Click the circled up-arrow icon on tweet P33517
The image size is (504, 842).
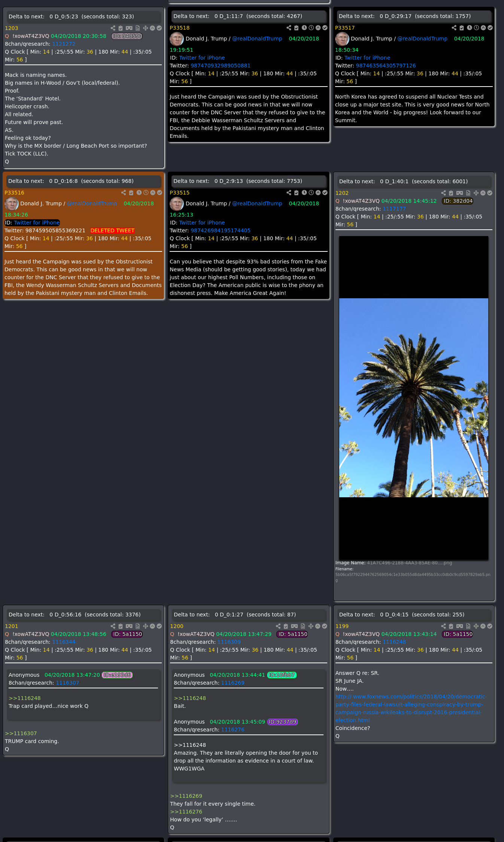click(483, 28)
